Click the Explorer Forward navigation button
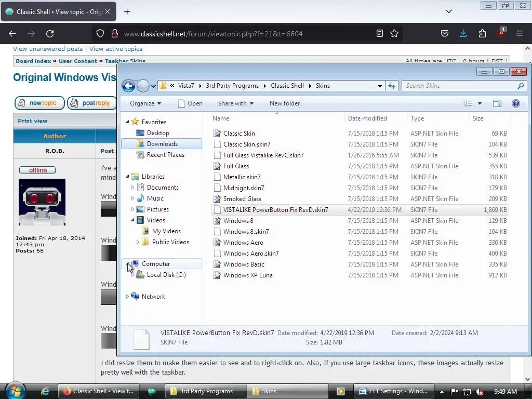 pos(143,86)
